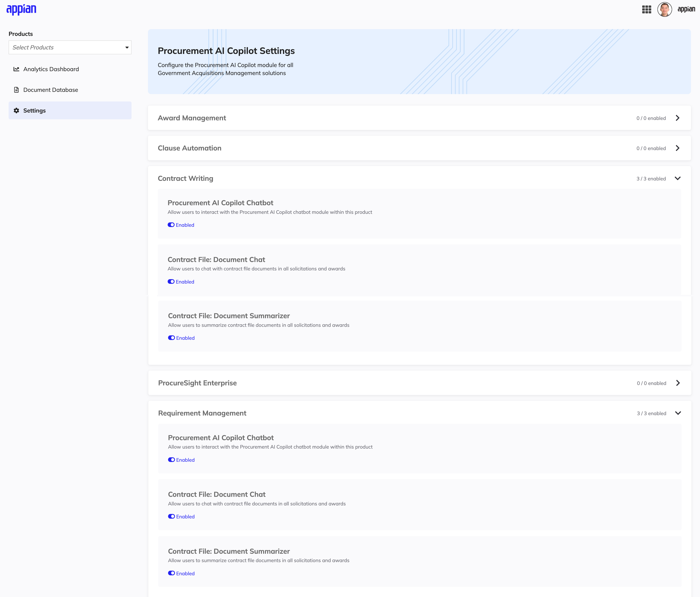Collapse the Requirement Management section chevron
The image size is (700, 597).
coord(678,413)
